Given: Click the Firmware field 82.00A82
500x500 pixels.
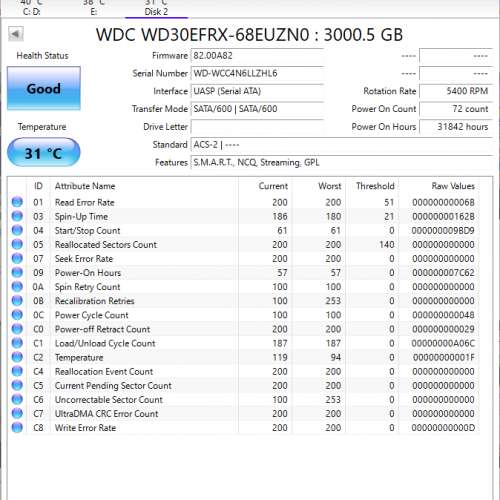Looking at the screenshot, I should (x=257, y=56).
